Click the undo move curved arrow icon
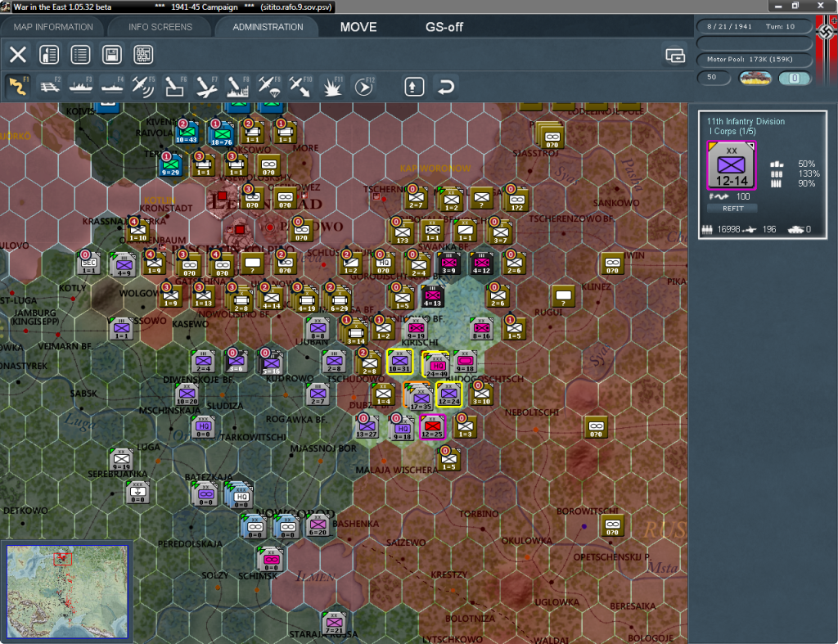838x644 pixels. [x=446, y=87]
